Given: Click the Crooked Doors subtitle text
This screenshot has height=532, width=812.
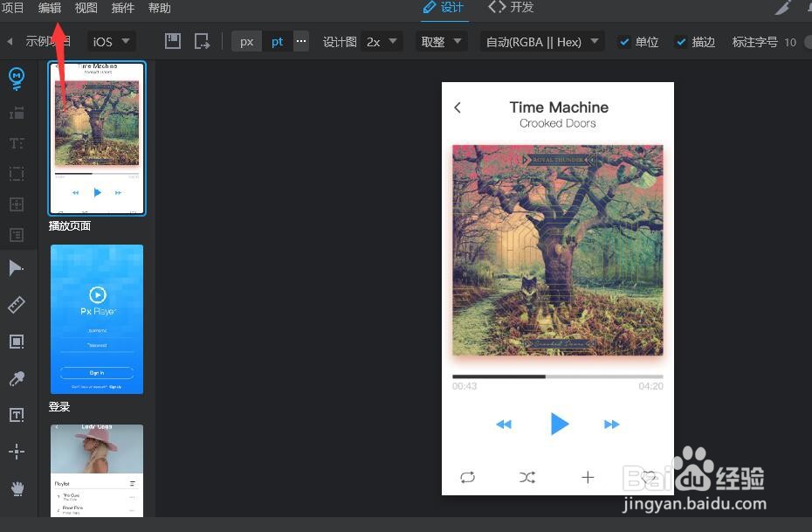Looking at the screenshot, I should point(558,123).
